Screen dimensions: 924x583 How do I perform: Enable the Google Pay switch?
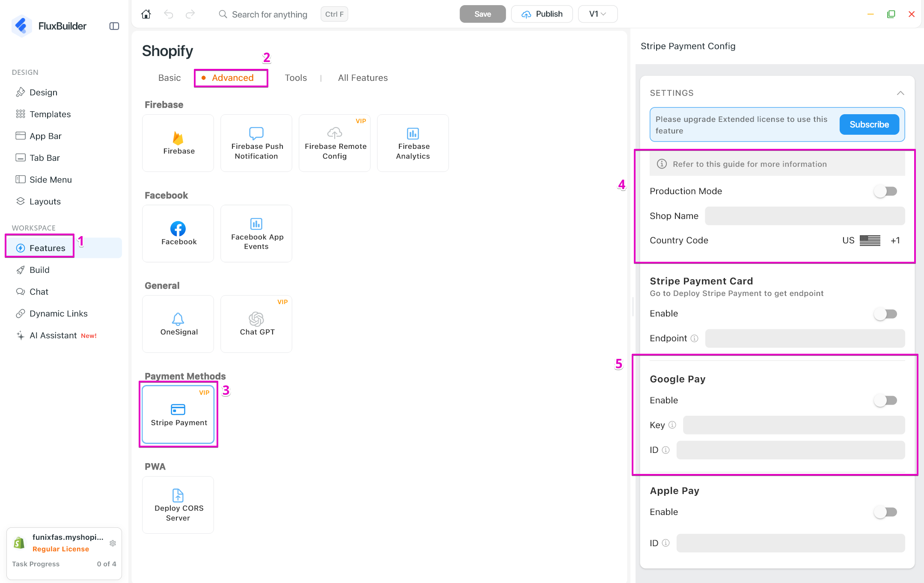coord(885,400)
